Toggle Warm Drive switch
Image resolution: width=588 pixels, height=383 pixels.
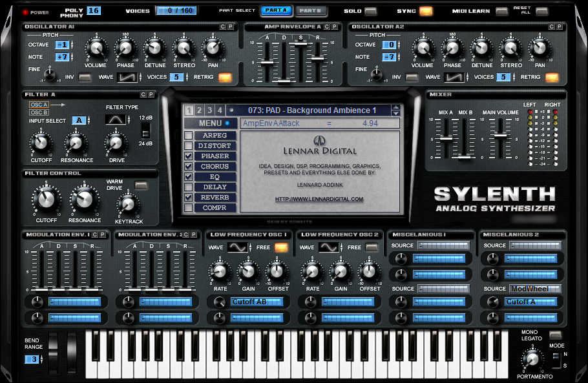coord(141,185)
